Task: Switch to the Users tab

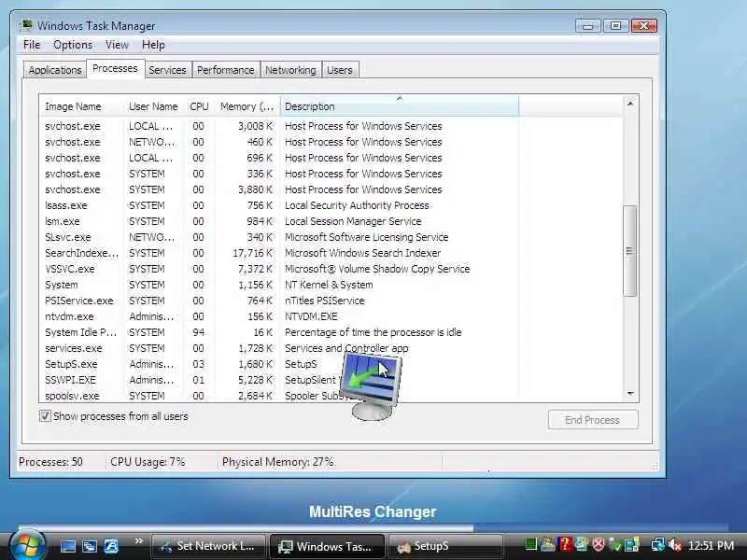Action: coord(340,70)
